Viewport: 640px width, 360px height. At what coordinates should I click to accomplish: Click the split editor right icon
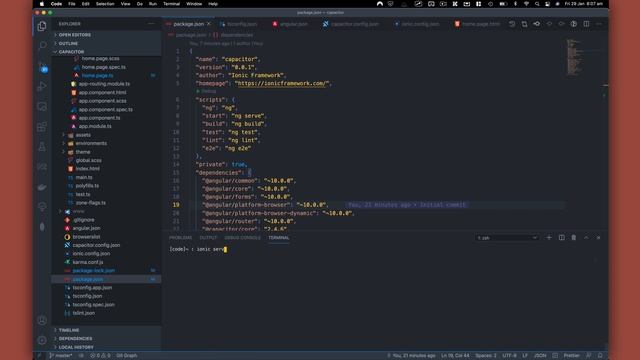(586, 24)
